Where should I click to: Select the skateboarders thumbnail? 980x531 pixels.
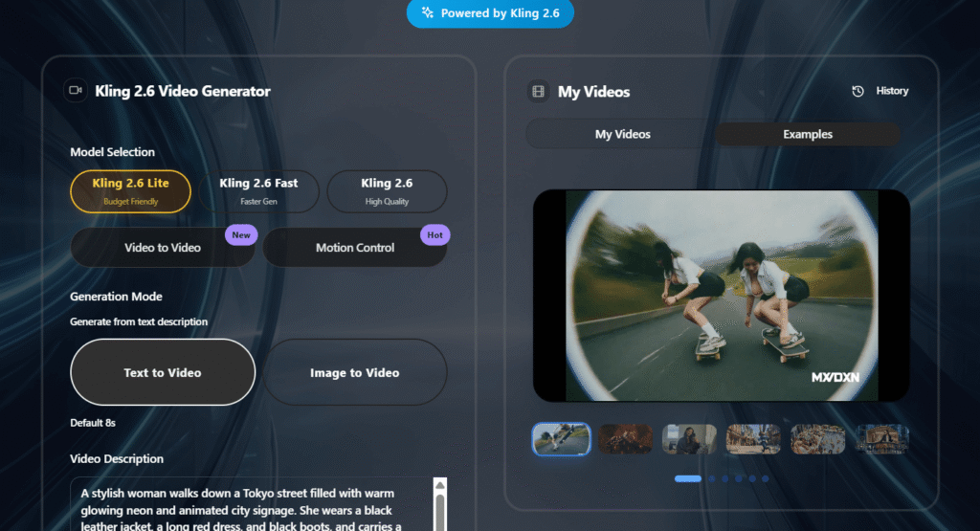click(561, 439)
